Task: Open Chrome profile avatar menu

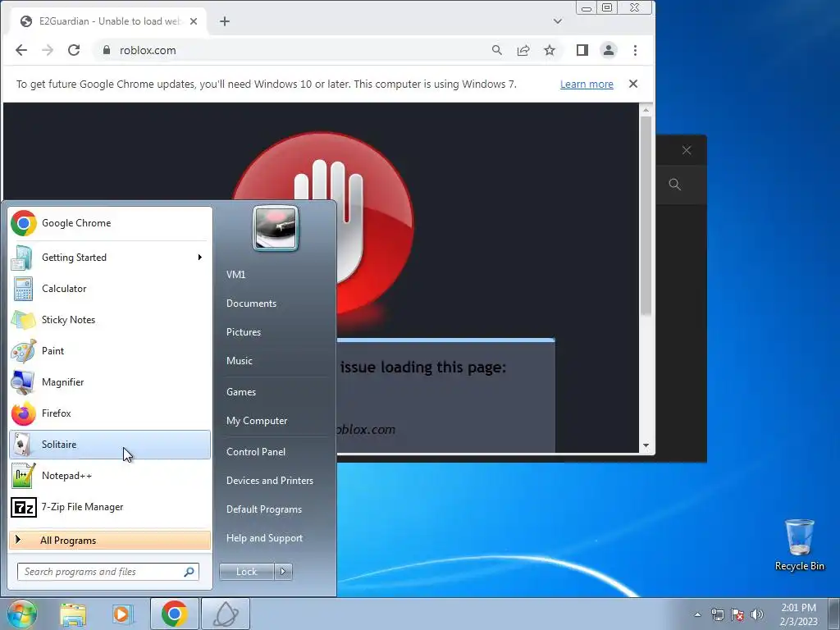Action: click(x=609, y=50)
